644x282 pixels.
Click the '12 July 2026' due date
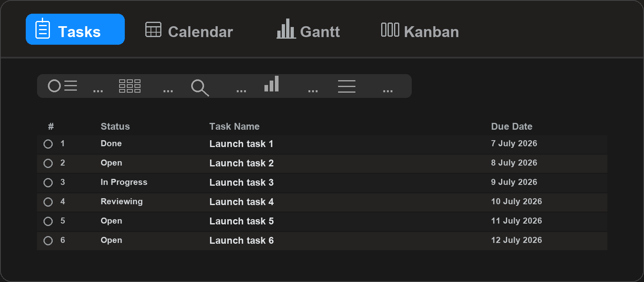[516, 240]
